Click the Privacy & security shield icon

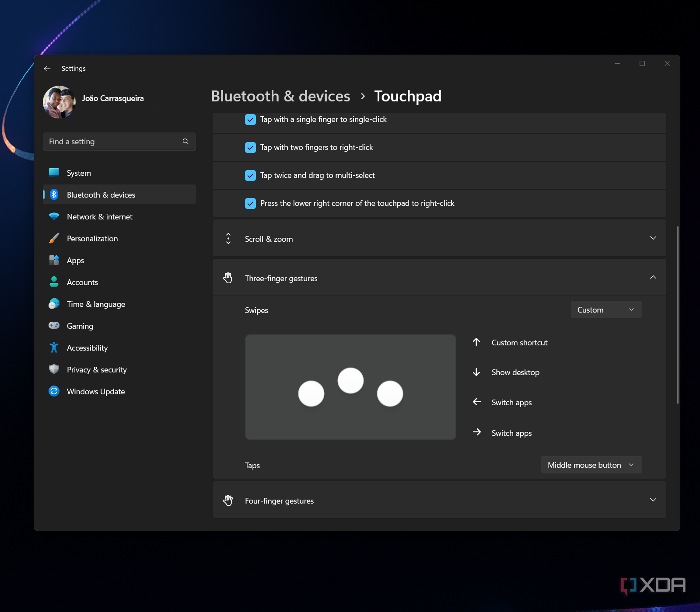coord(54,369)
